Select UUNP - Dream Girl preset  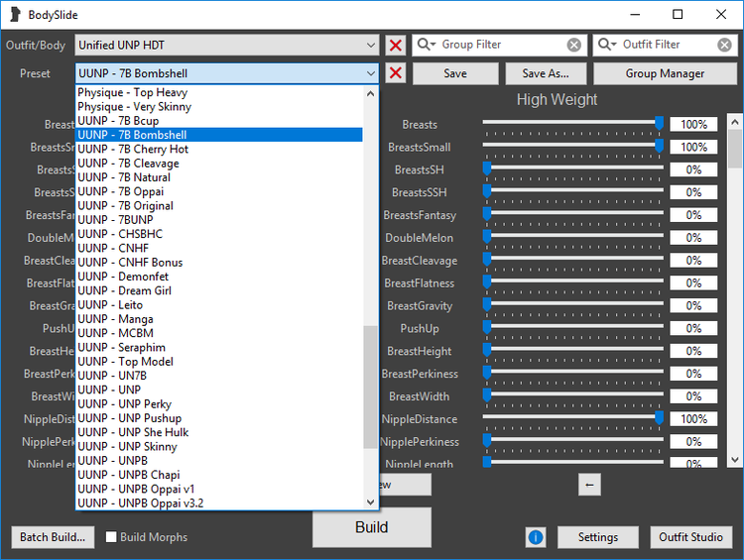[x=219, y=290]
